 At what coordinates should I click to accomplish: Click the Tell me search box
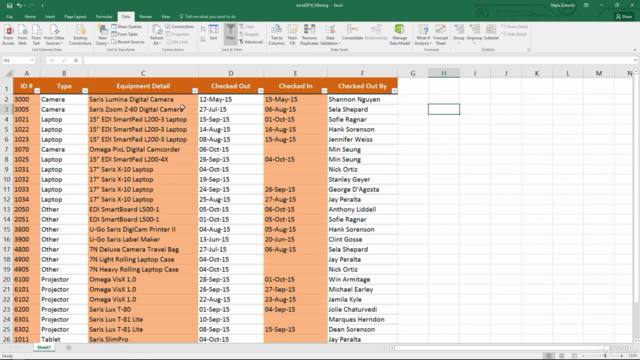208,17
